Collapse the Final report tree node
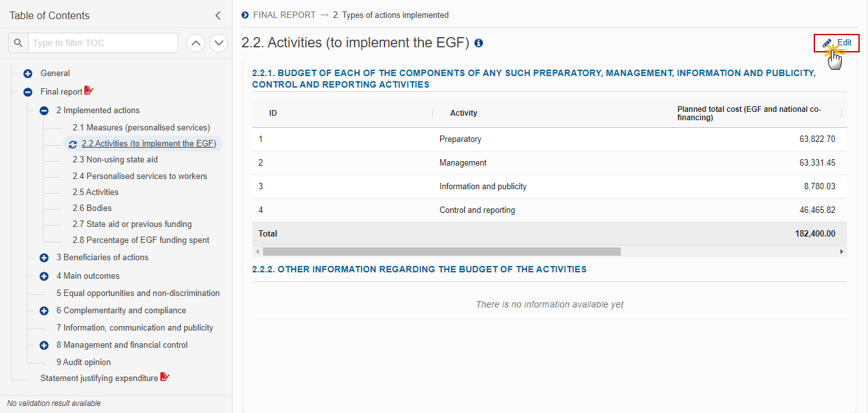 click(x=28, y=92)
